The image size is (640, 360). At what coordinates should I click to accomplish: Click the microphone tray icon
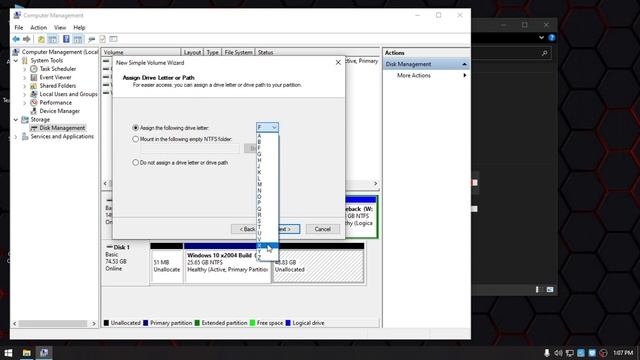pyautogui.click(x=547, y=353)
